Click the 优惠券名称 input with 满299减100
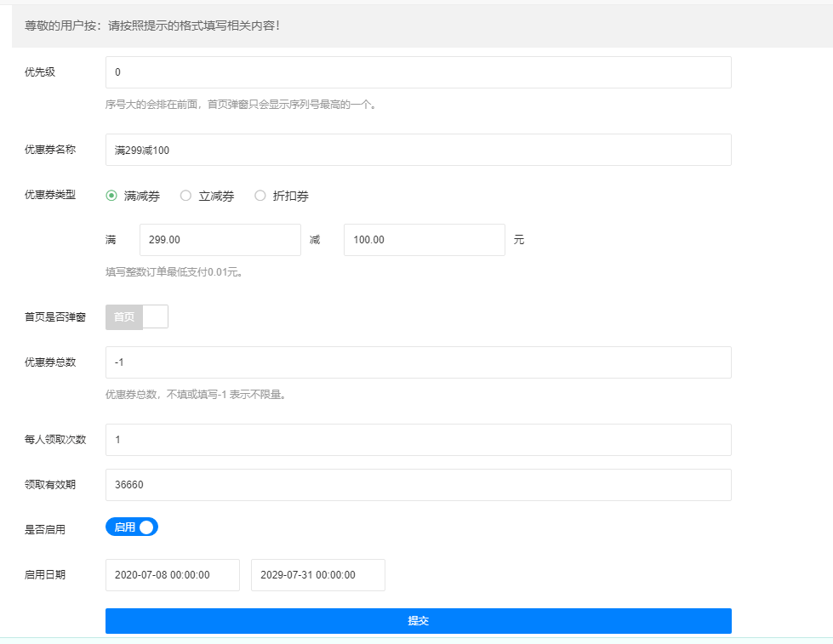The image size is (833, 644). tap(418, 150)
